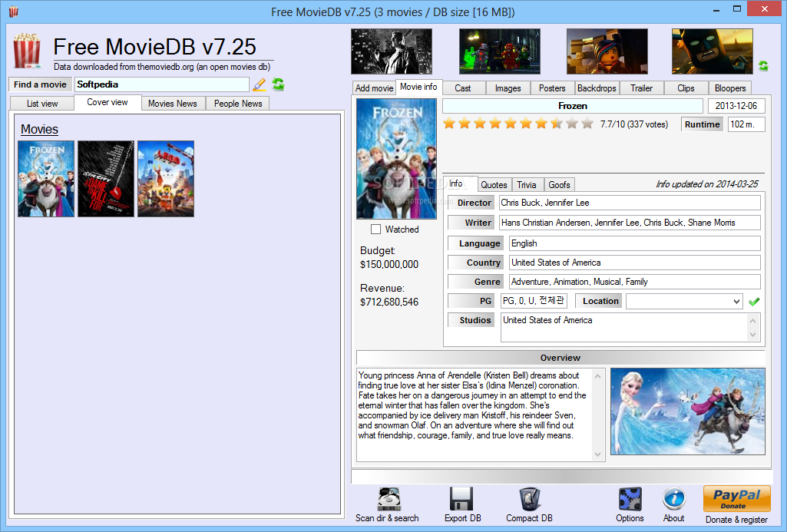This screenshot has width=787, height=532.
Task: Click the green refresh icon beside search box
Action: pyautogui.click(x=278, y=84)
